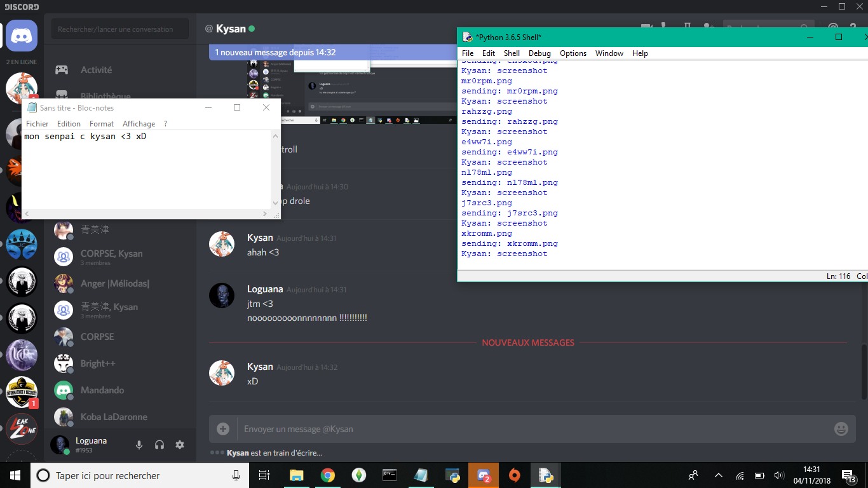The image size is (868, 488).
Task: Open single CORPSE direct message
Action: point(120,337)
